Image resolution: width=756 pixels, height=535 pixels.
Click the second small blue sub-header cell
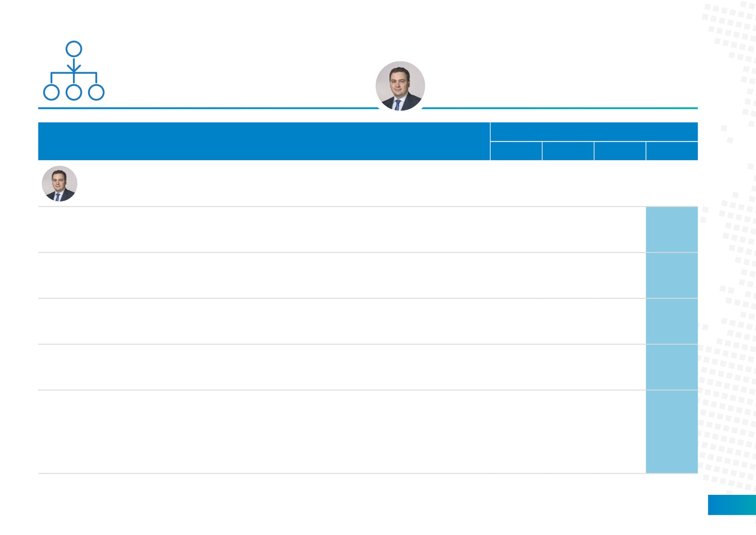pyautogui.click(x=568, y=151)
